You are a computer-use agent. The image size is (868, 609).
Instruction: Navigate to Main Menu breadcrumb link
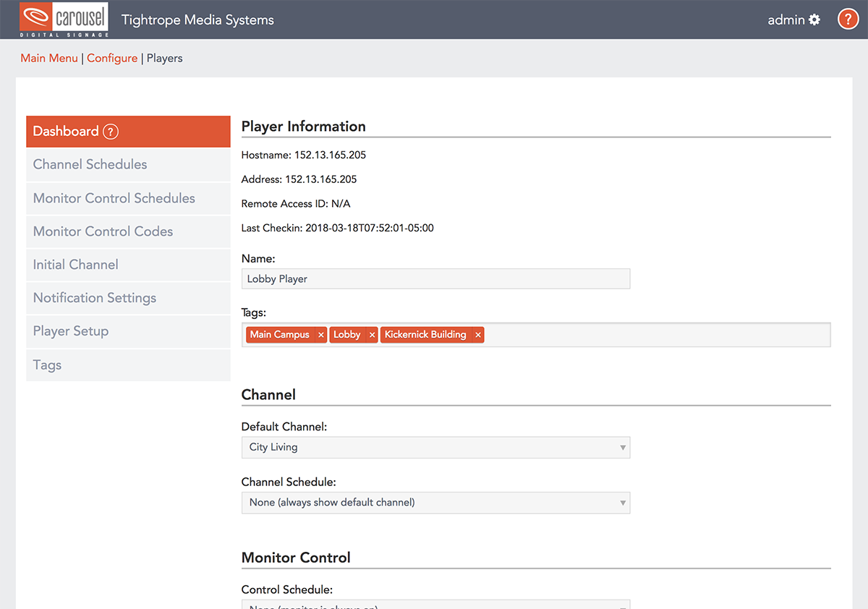point(49,58)
